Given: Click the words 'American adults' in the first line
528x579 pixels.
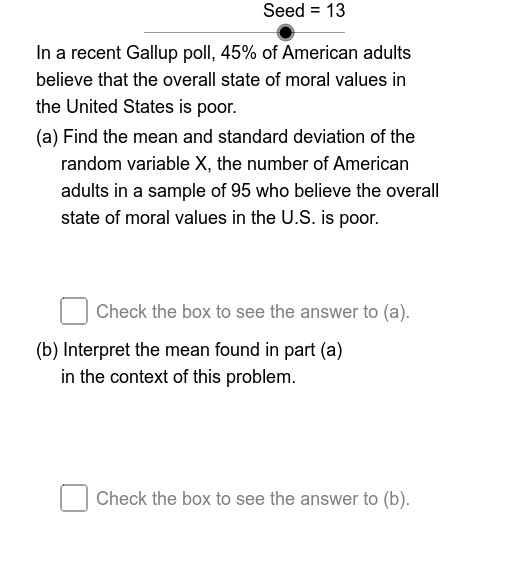Looking at the screenshot, I should coord(346,53).
